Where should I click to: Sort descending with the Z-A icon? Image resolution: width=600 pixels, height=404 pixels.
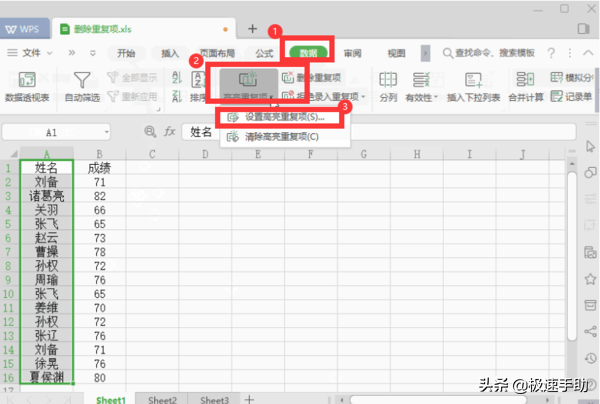point(177,96)
